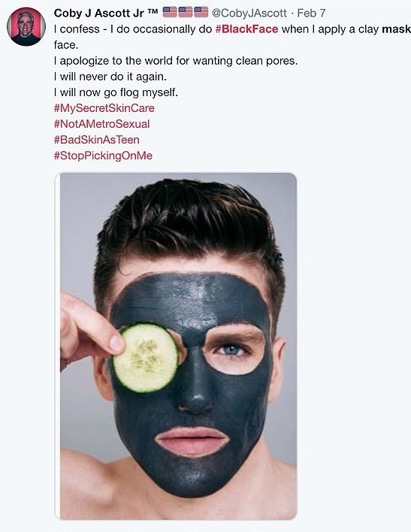Screen dimensions: 411x532
Task: Open the #MySecretSkinCare hashtag
Action: (104, 108)
